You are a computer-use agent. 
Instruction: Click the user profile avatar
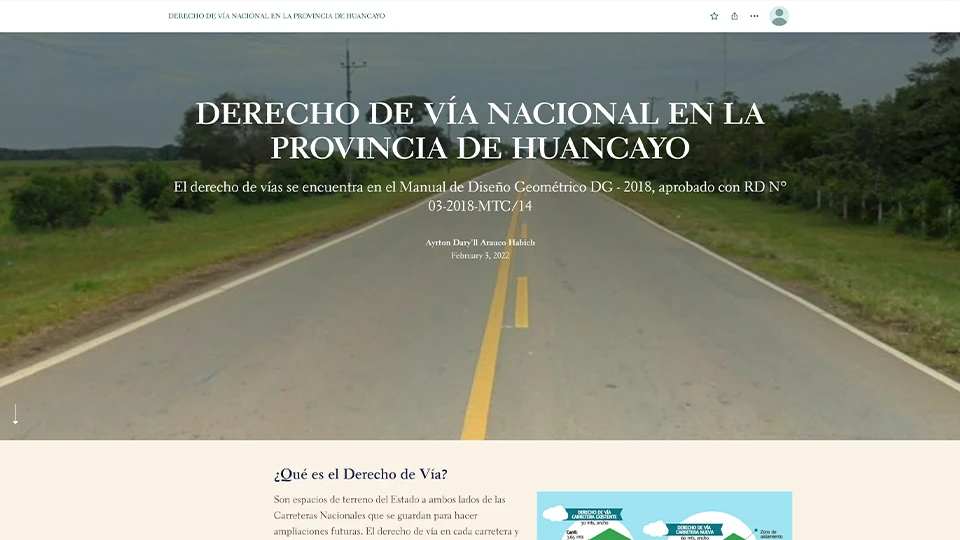(x=779, y=16)
